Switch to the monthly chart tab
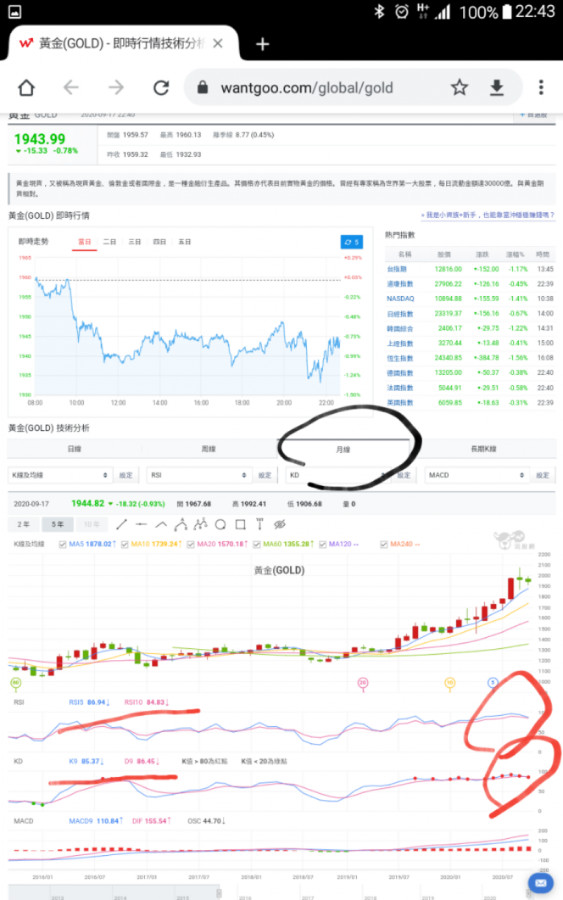Viewport: 563px width, 900px height. tap(343, 449)
